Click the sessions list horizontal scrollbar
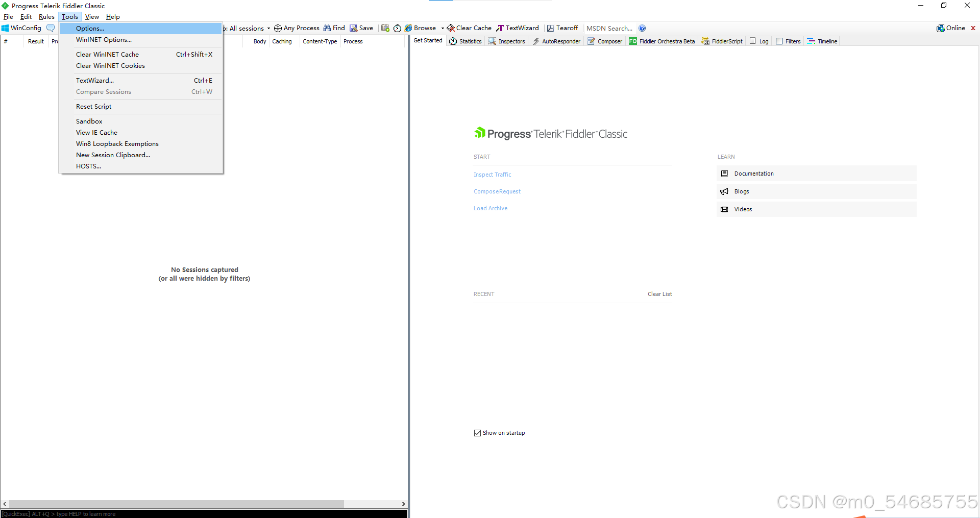Image resolution: width=980 pixels, height=518 pixels. [x=176, y=504]
